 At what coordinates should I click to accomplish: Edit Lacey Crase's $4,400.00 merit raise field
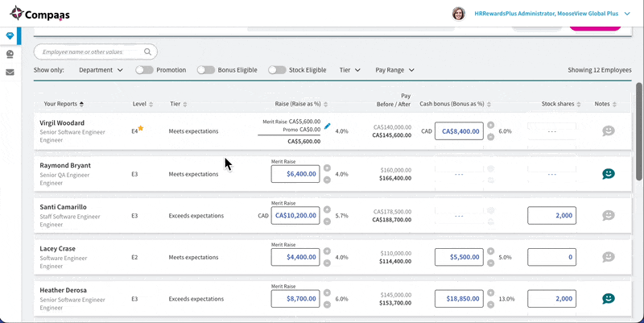click(295, 257)
